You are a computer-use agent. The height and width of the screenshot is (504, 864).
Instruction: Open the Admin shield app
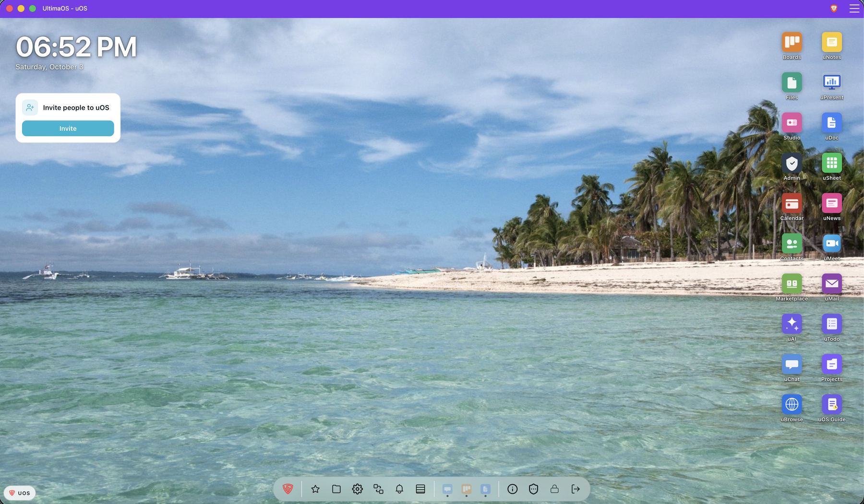[792, 163]
